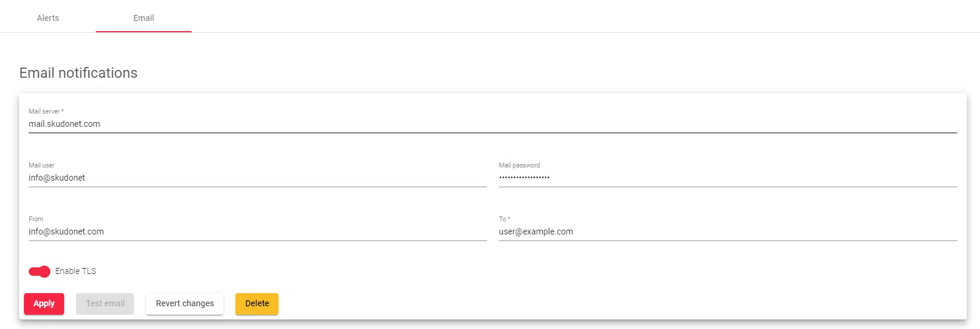980x329 pixels.
Task: Click the To field label
Action: coord(503,219)
